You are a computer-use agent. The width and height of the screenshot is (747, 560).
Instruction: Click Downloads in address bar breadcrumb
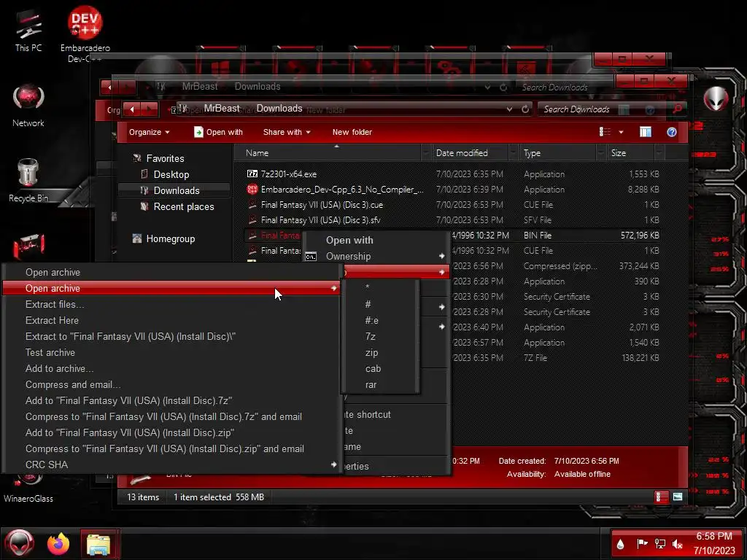point(279,108)
